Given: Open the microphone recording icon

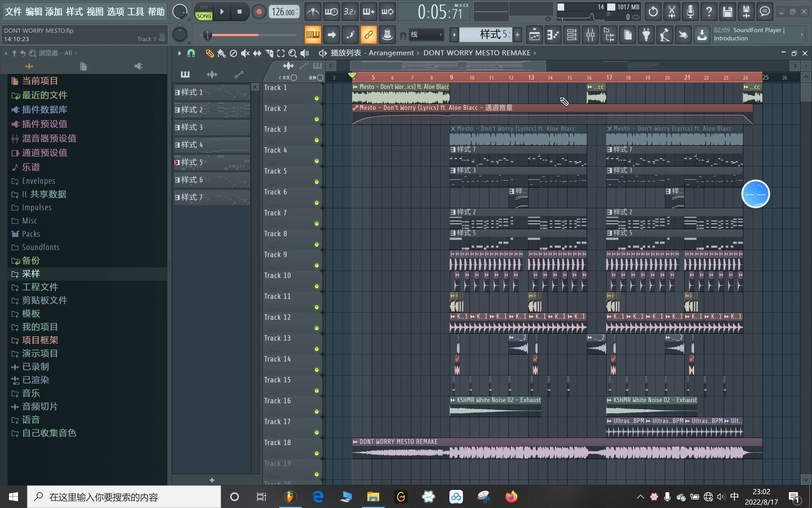Looking at the screenshot, I should pos(690,12).
